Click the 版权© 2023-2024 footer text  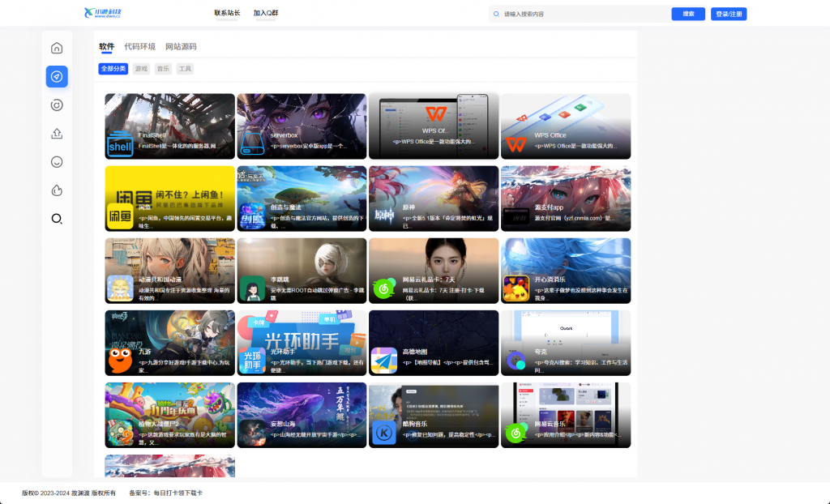(69, 493)
